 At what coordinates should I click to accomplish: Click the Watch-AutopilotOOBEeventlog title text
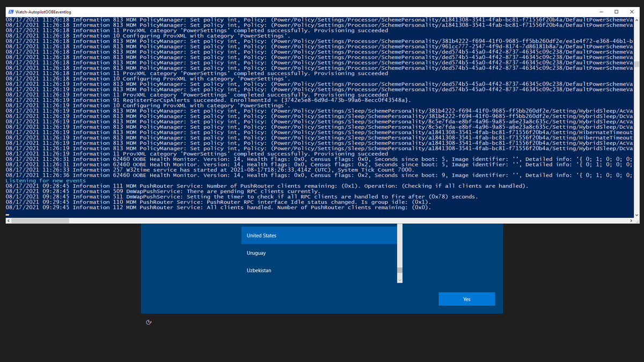point(43,11)
